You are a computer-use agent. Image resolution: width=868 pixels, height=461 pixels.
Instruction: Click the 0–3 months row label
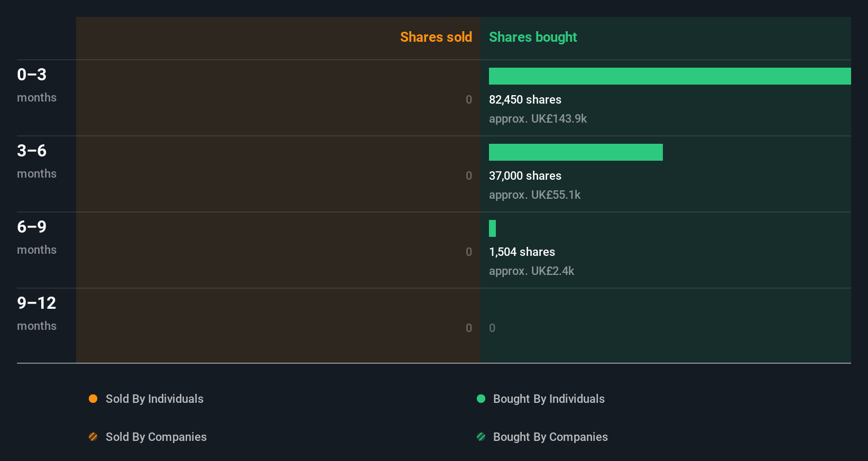[36, 85]
